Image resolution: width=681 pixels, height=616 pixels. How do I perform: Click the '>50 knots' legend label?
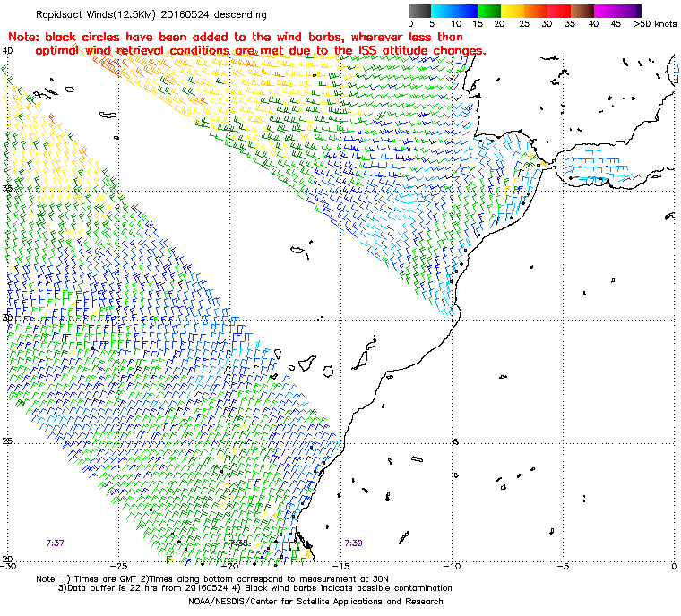(x=655, y=24)
